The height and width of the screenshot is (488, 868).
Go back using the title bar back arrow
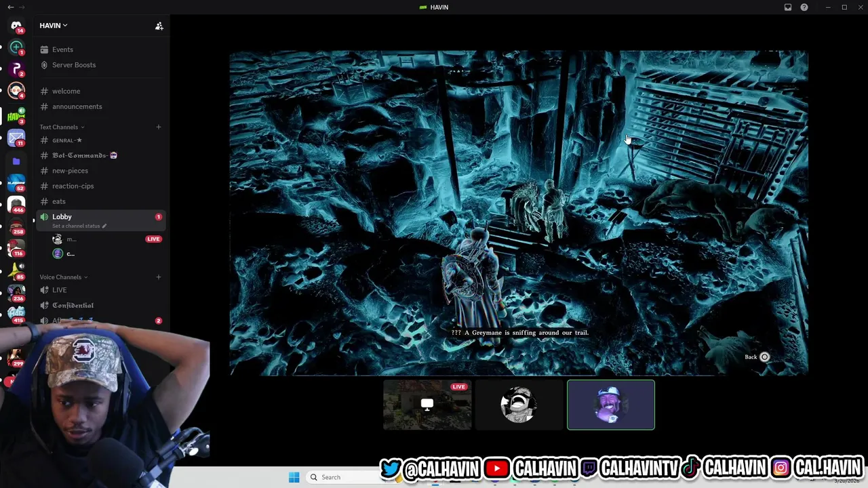tap(10, 7)
